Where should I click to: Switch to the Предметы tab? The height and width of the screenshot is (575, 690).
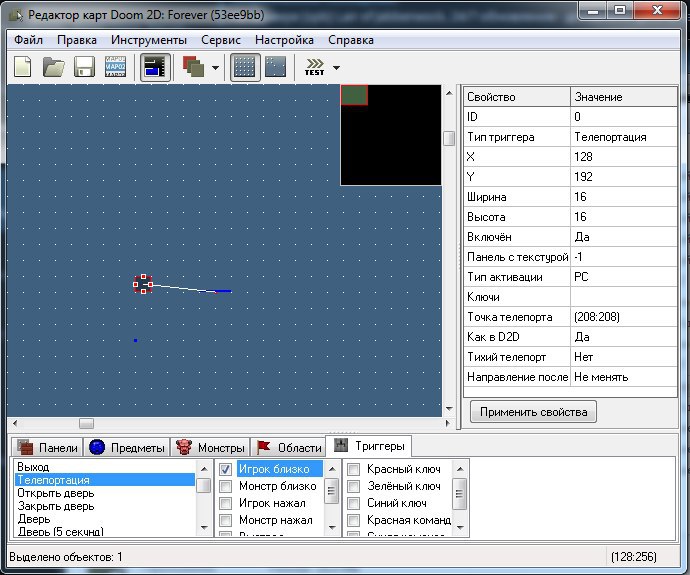pos(127,447)
